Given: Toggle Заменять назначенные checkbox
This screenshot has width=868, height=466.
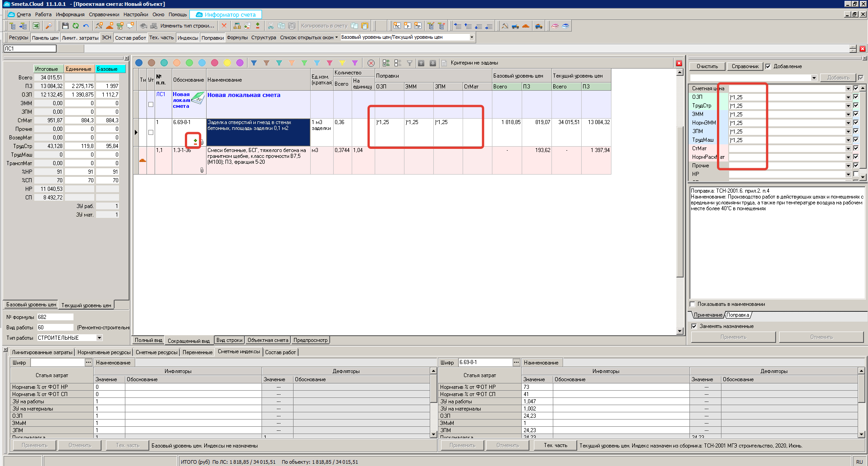Looking at the screenshot, I should (694, 326).
